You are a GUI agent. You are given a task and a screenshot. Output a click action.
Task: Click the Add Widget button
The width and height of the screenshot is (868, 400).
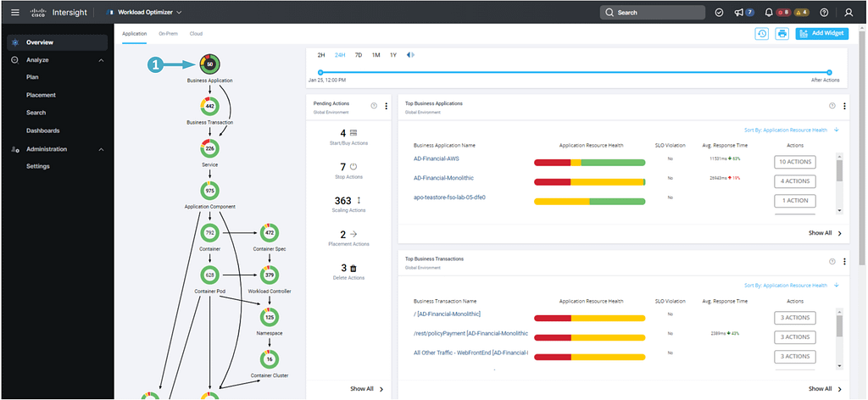coord(821,33)
